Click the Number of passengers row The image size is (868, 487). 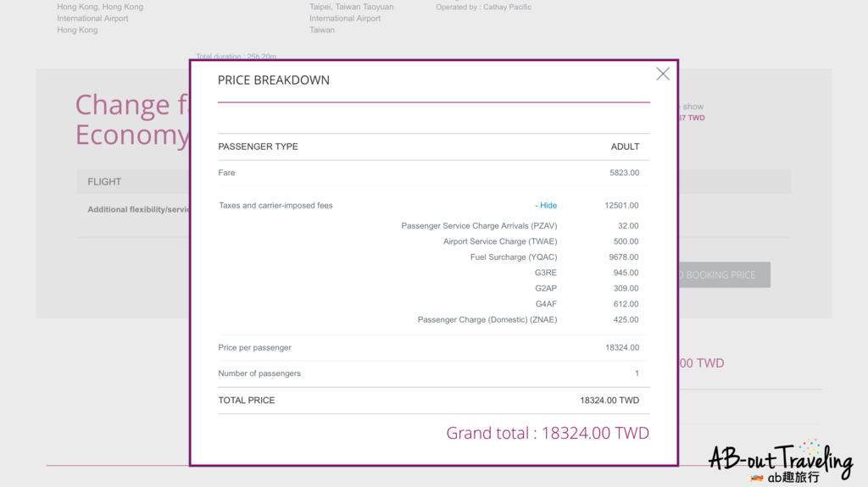259,374
